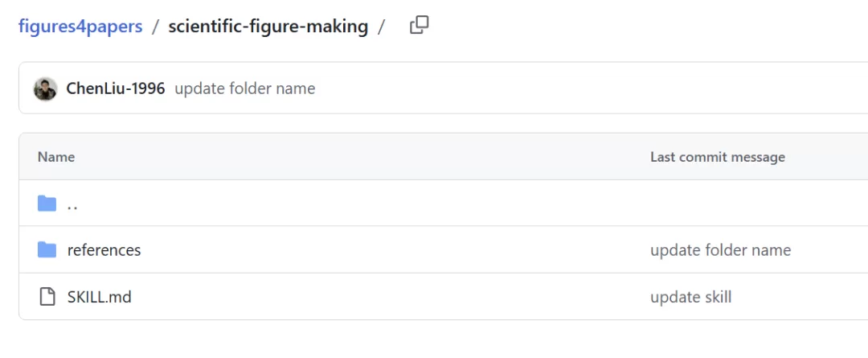This screenshot has height=358, width=868.
Task: Select the references table row
Action: pos(443,249)
